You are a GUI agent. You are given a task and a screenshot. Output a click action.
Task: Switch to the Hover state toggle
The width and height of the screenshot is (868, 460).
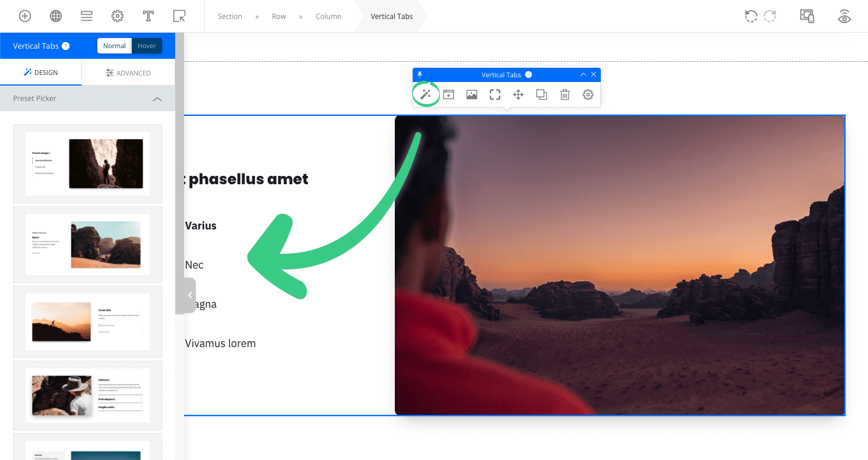147,46
